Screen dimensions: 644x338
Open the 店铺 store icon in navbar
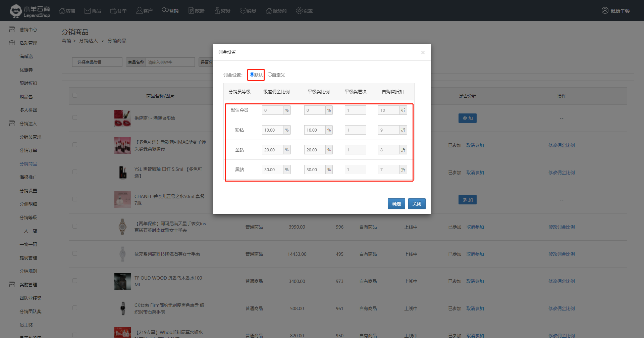pos(62,11)
